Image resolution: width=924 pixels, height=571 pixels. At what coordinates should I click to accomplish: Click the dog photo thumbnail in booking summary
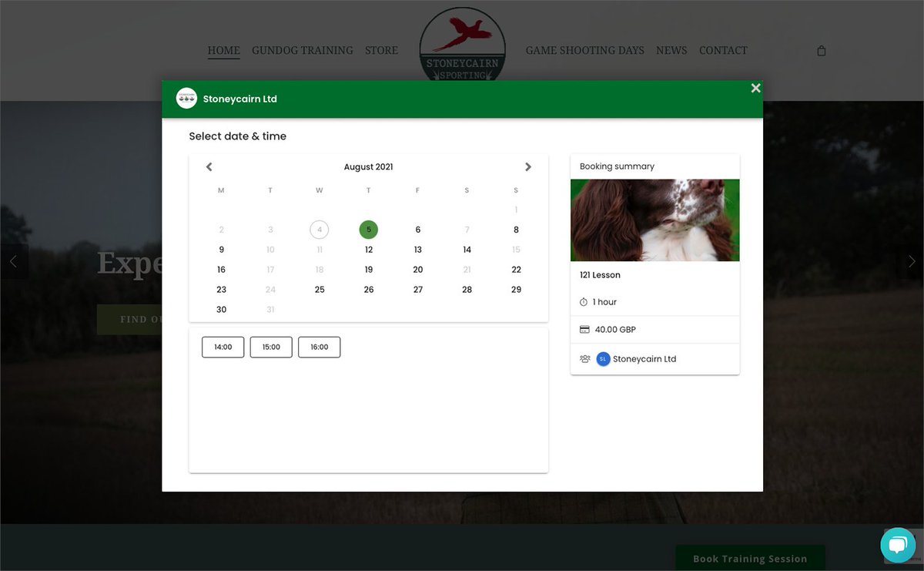click(654, 220)
